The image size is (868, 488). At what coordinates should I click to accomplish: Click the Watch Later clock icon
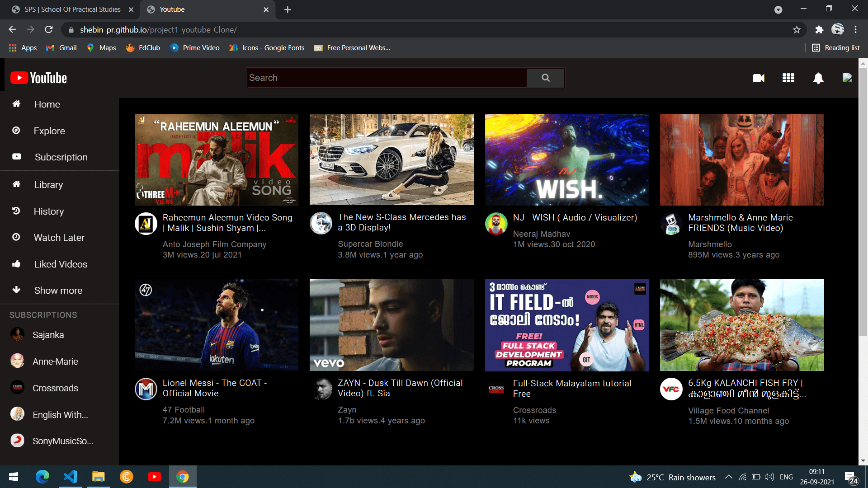tap(16, 237)
